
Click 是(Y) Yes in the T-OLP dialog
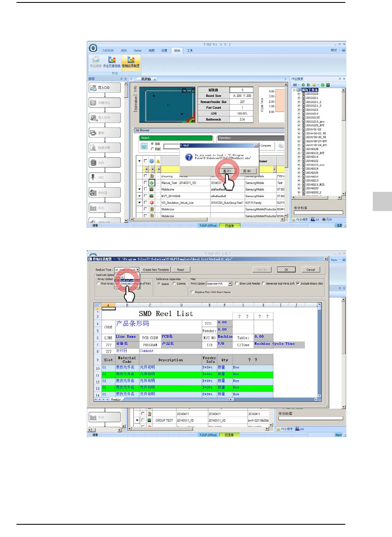pyautogui.click(x=227, y=171)
